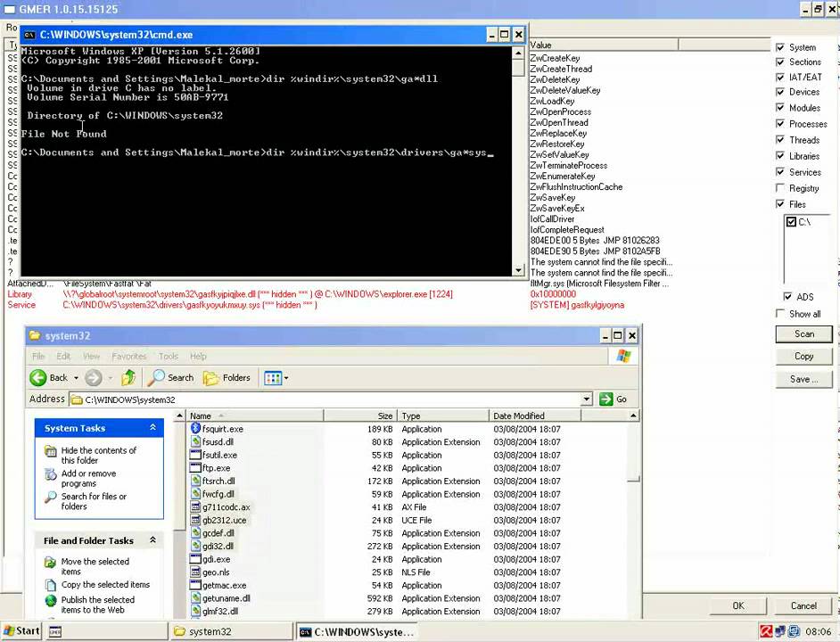Click the Save ... button in GMER
The image size is (840, 642).
(804, 379)
